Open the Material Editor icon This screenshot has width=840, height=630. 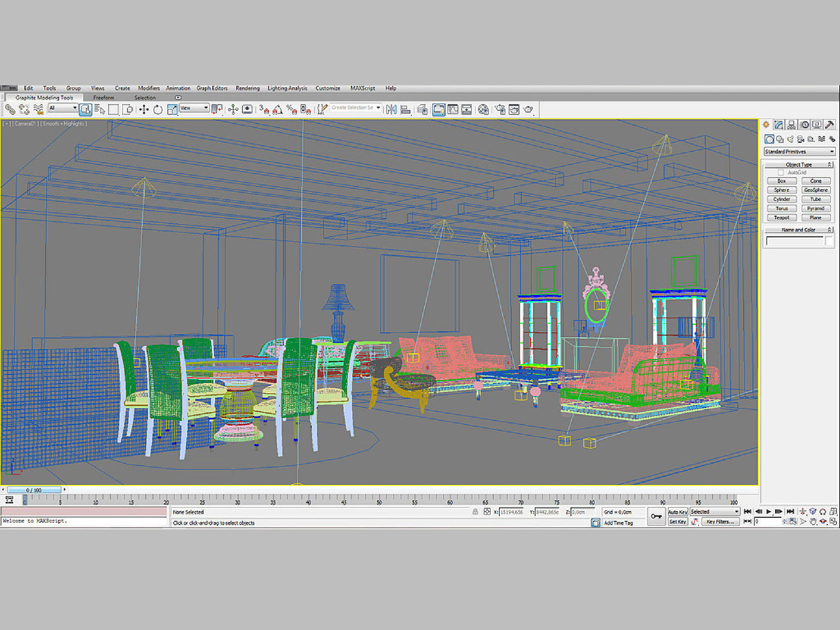483,110
